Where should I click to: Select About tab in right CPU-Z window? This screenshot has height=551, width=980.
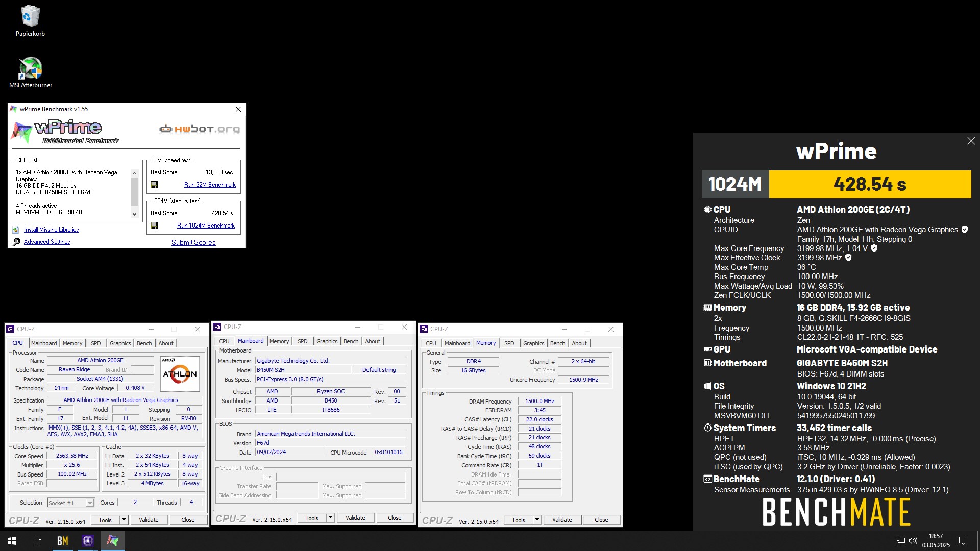[579, 343]
